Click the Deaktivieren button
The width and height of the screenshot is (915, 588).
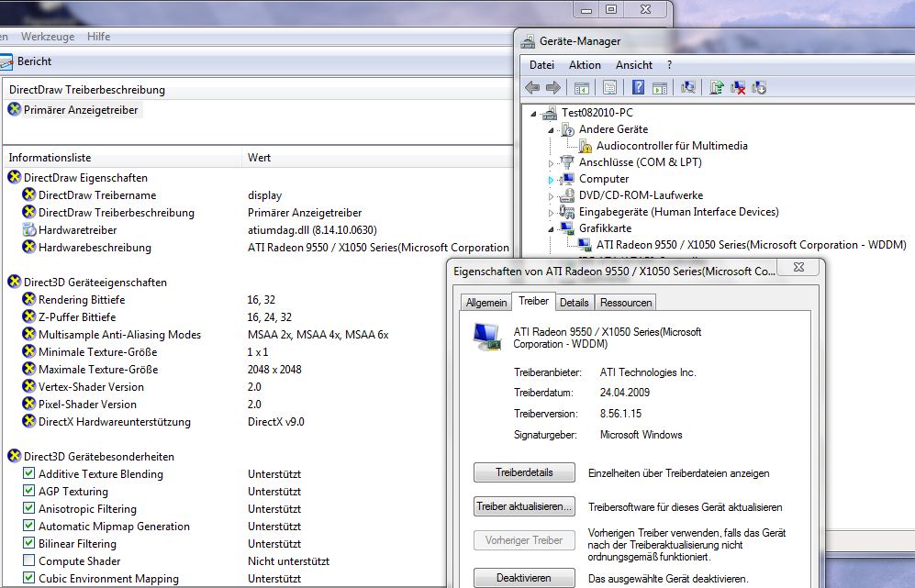(x=524, y=578)
